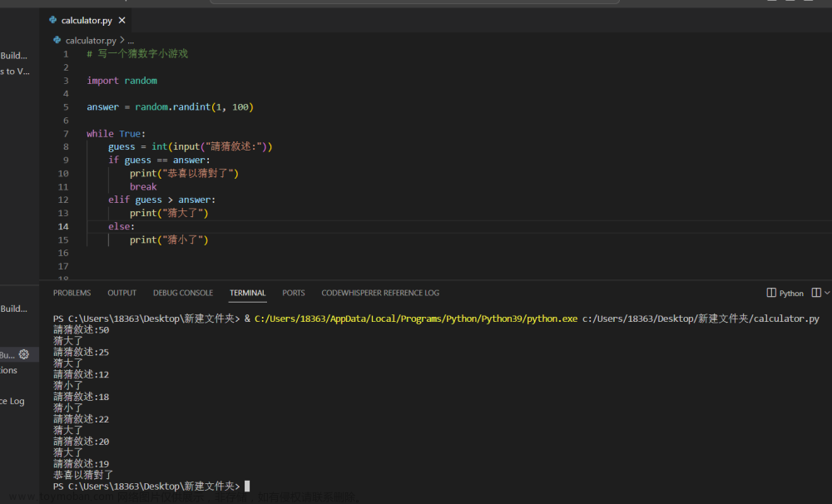Open CODEWHISPERER REFERENCE LOG tab
Screen dimensions: 832x504
380,293
